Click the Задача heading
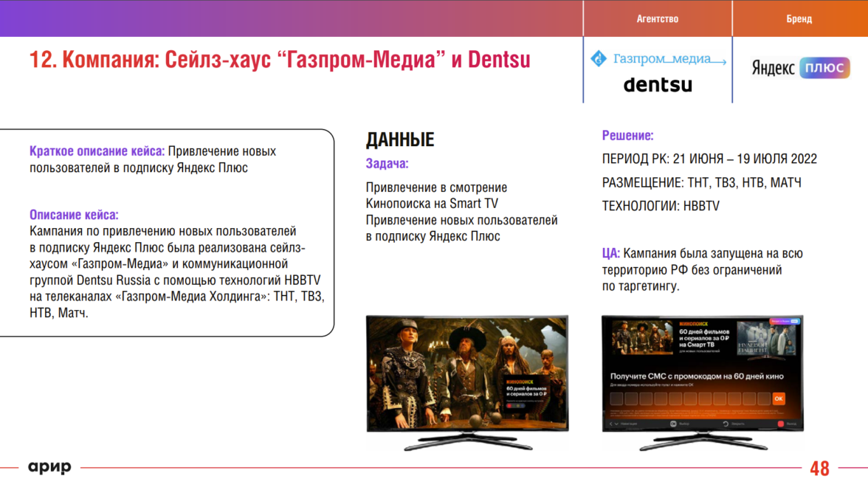 point(387,164)
